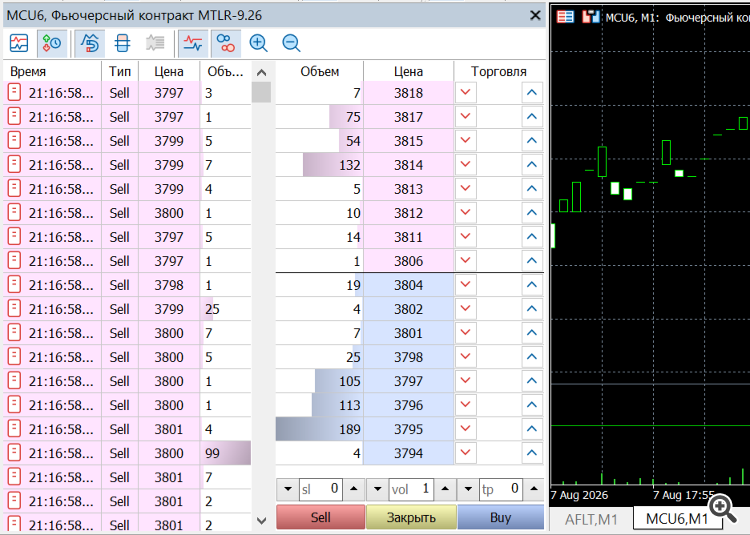Toggle the magnet auto-centering chart icon

pyautogui.click(x=89, y=44)
